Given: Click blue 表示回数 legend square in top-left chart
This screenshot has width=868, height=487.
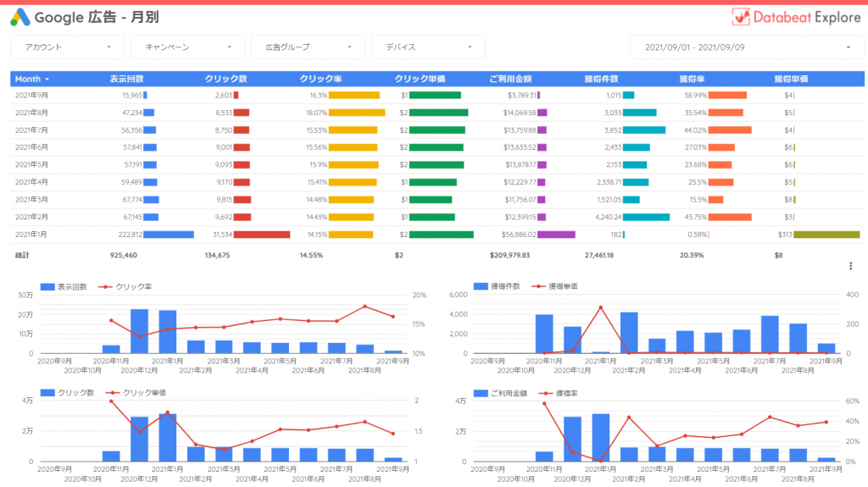Looking at the screenshot, I should (47, 287).
